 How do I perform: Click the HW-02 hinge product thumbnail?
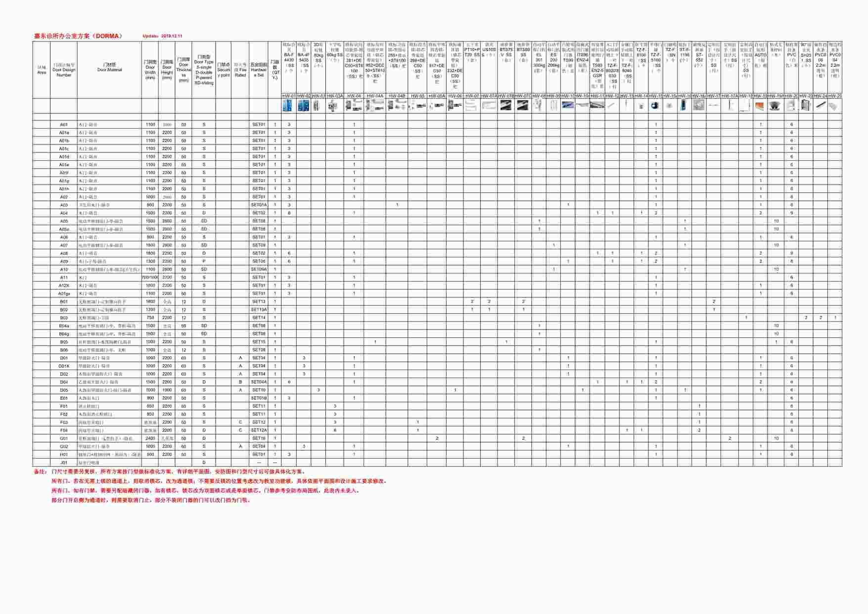(x=303, y=105)
